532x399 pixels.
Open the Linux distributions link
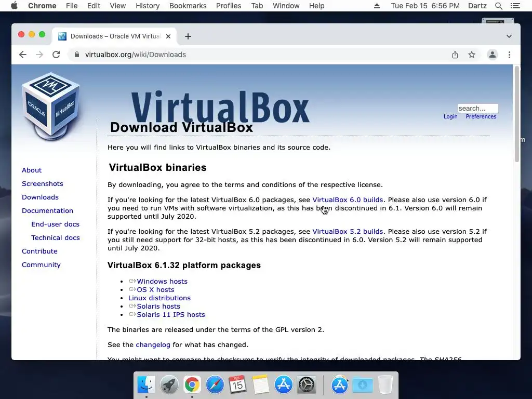click(159, 298)
